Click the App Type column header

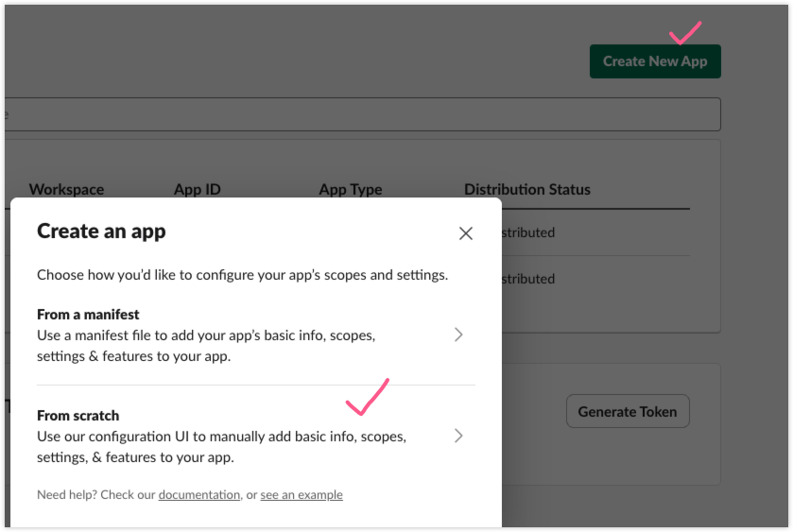351,189
